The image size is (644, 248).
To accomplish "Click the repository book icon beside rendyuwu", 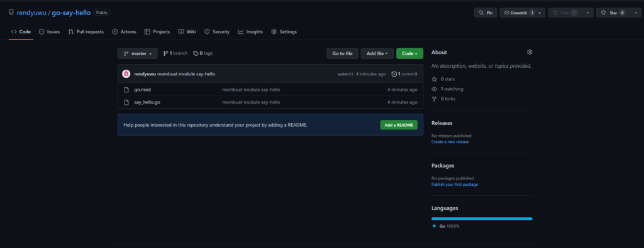I will [x=11, y=13].
